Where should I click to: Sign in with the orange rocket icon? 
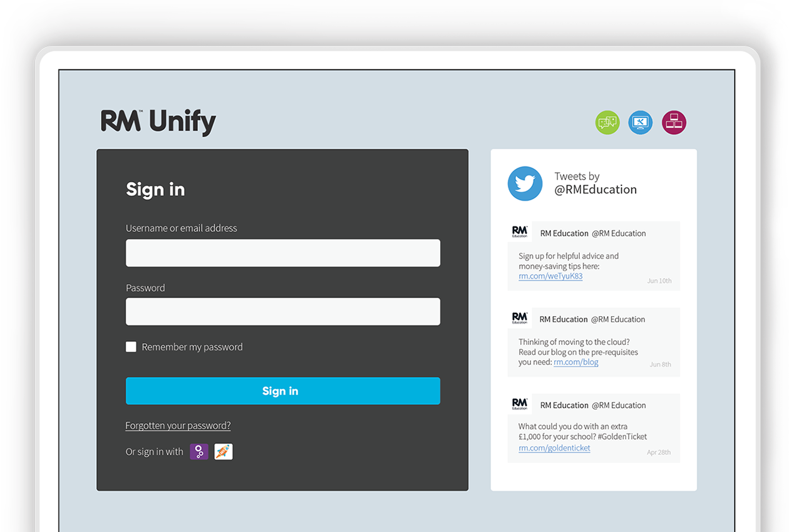pos(224,451)
